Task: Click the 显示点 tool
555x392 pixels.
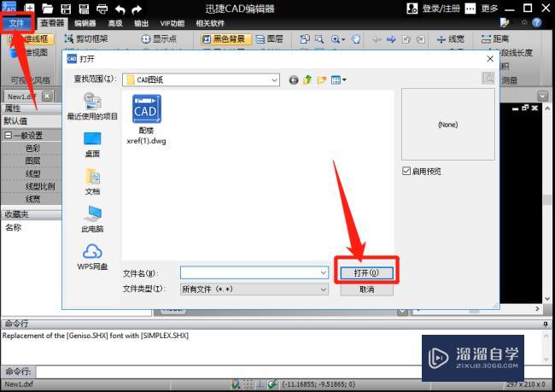Action: coord(159,38)
